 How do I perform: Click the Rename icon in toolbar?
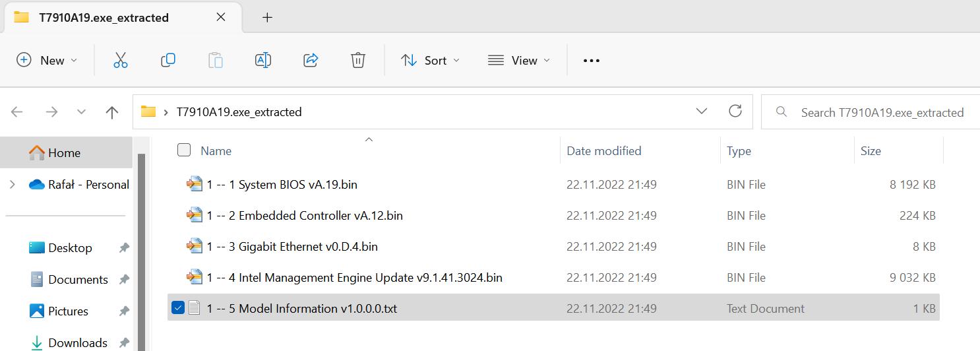(x=263, y=60)
